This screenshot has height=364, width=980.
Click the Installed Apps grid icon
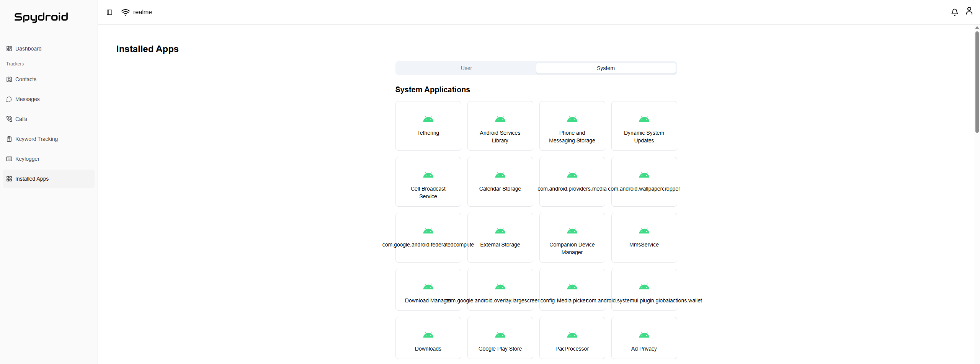pos(9,179)
